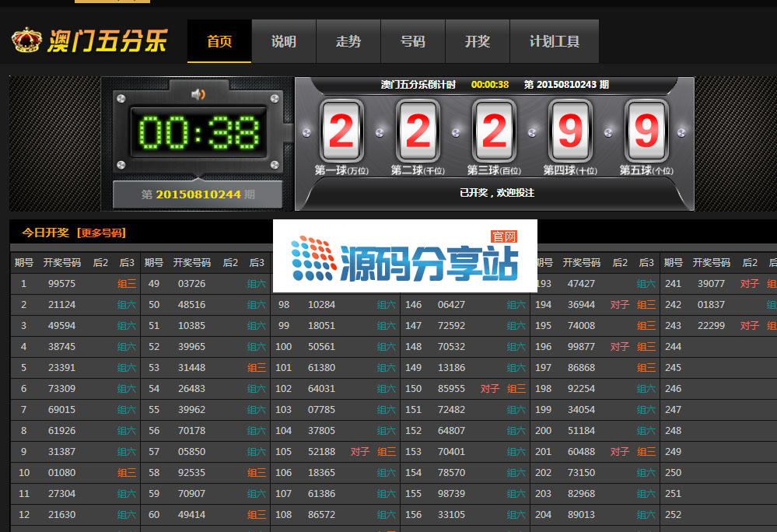Image resolution: width=777 pixels, height=532 pixels.
Task: Open the 走势 trend tab
Action: click(348, 42)
